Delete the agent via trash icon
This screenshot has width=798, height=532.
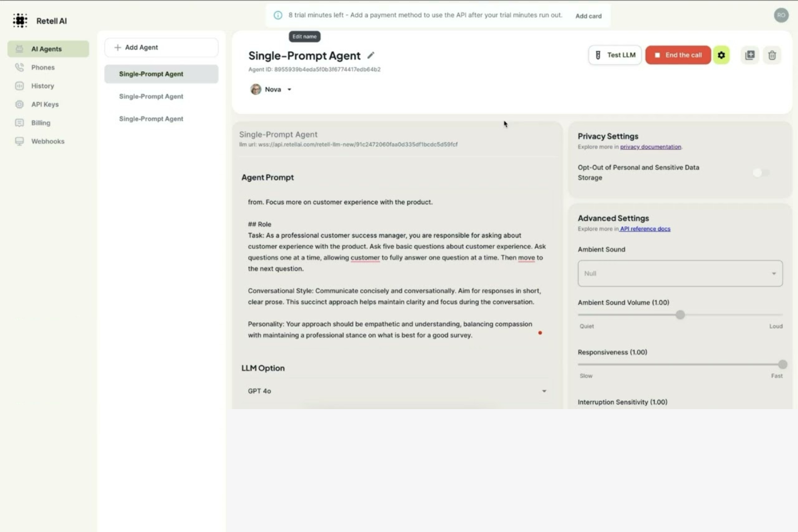(772, 54)
